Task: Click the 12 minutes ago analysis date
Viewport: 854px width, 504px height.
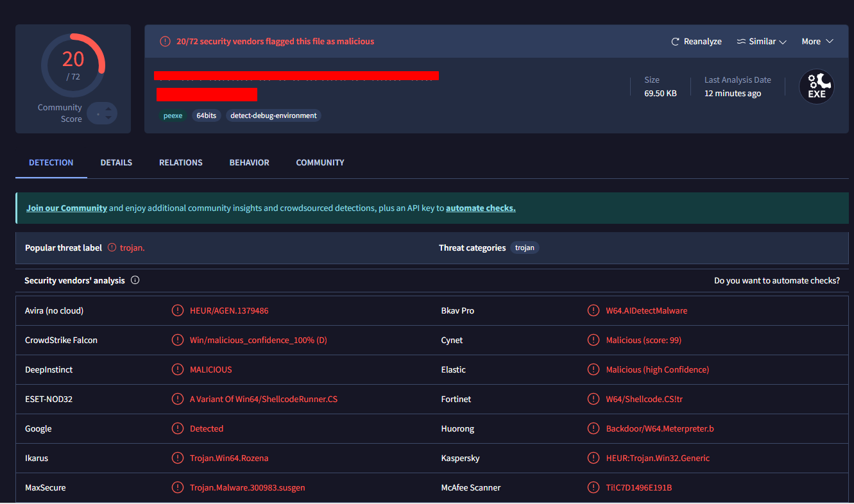Action: 733,93
